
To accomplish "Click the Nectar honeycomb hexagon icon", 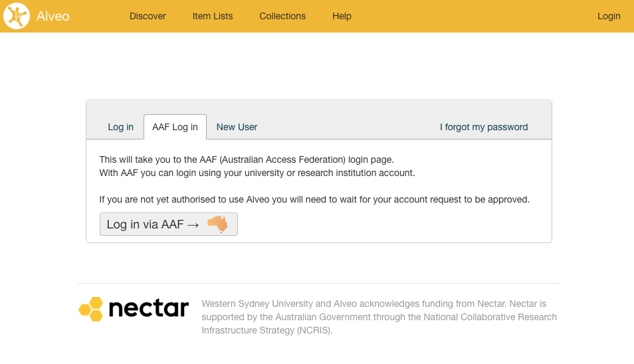I will (91, 309).
